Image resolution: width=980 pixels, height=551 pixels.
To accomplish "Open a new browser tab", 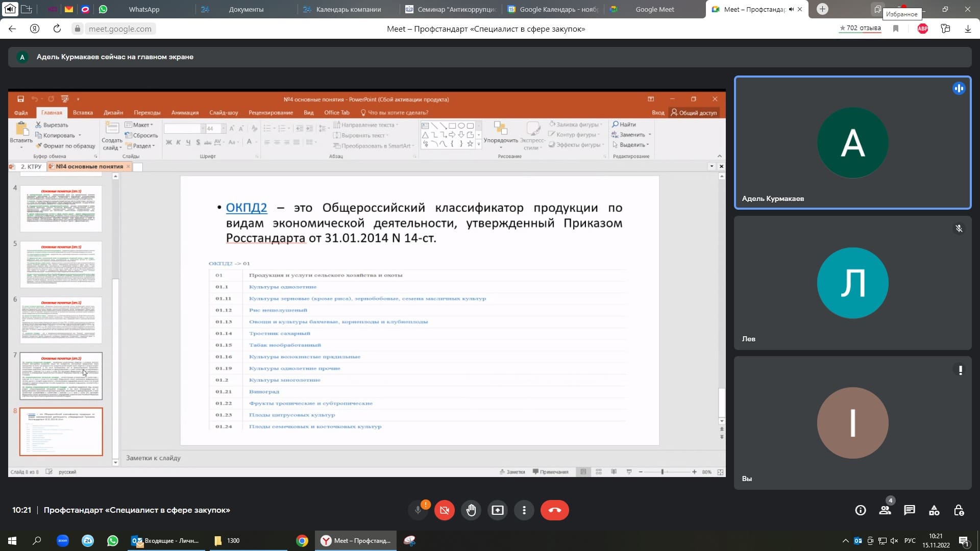I will pyautogui.click(x=822, y=9).
